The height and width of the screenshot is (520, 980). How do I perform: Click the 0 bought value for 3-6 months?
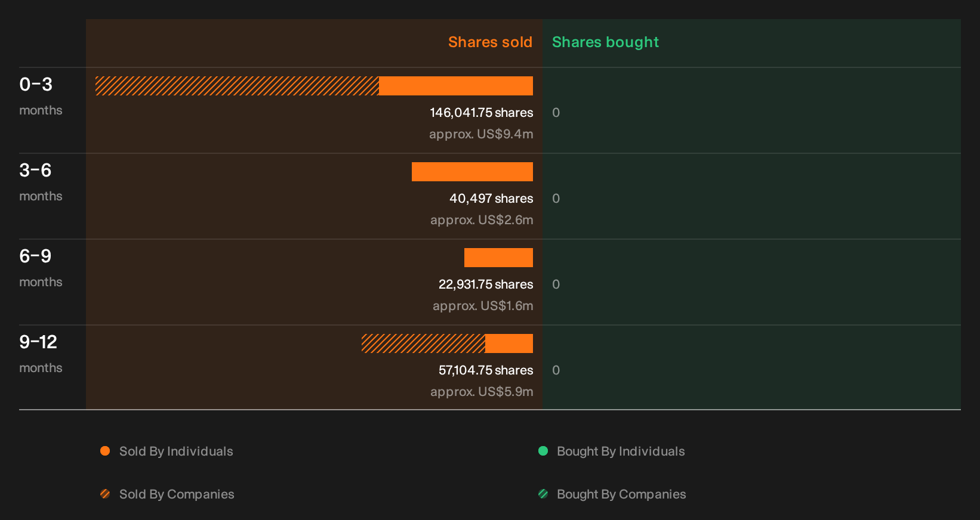pyautogui.click(x=556, y=199)
